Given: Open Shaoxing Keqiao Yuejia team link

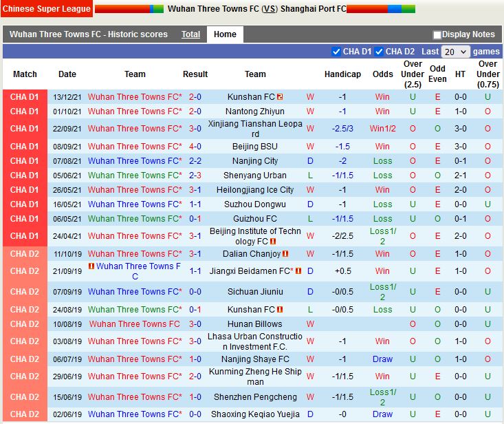Looking at the screenshot, I should 255,414.
